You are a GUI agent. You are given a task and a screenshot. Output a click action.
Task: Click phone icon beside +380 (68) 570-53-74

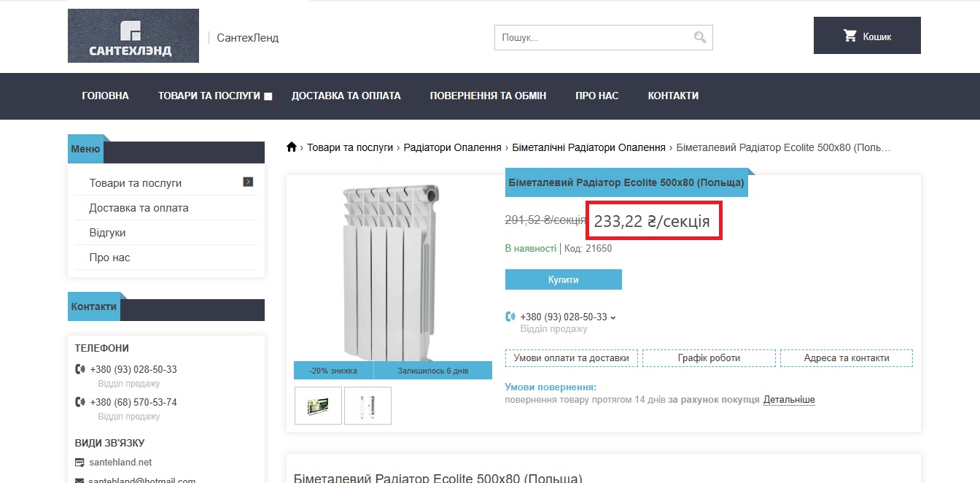click(x=80, y=402)
